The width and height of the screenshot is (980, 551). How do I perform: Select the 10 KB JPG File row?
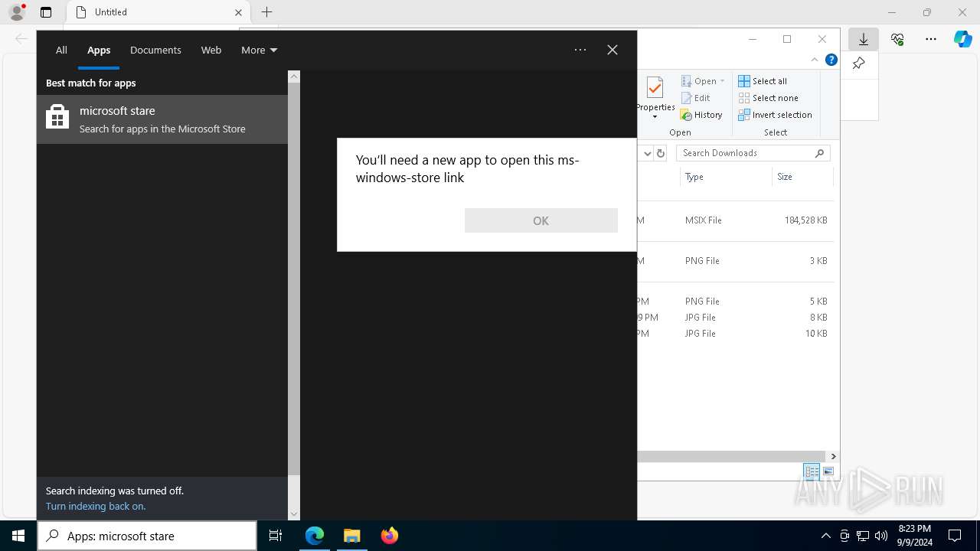[x=735, y=334]
